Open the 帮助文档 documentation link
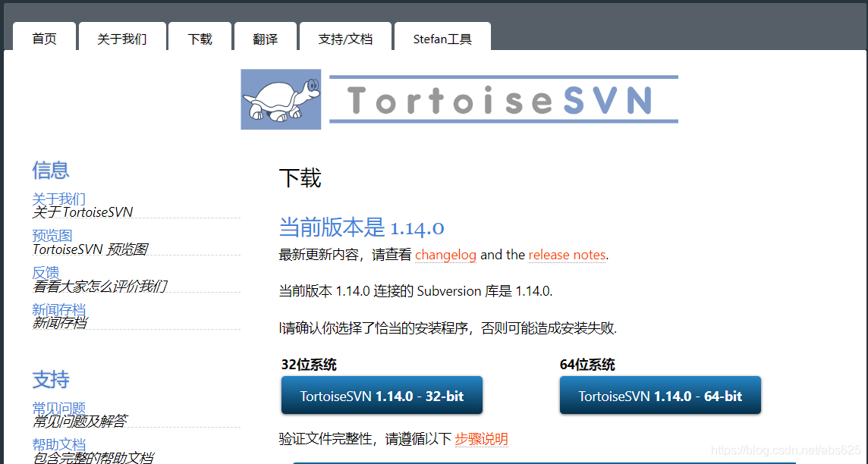The image size is (868, 464). [x=59, y=444]
